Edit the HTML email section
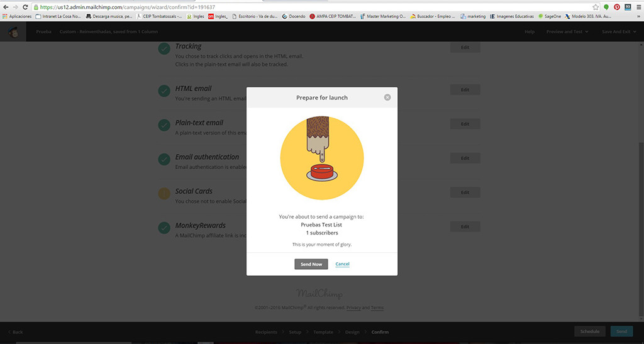 (465, 89)
